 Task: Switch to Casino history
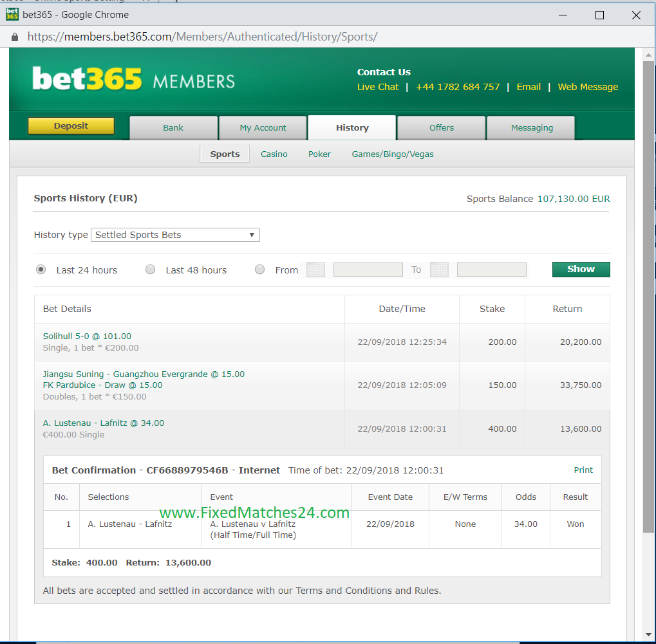tap(274, 154)
